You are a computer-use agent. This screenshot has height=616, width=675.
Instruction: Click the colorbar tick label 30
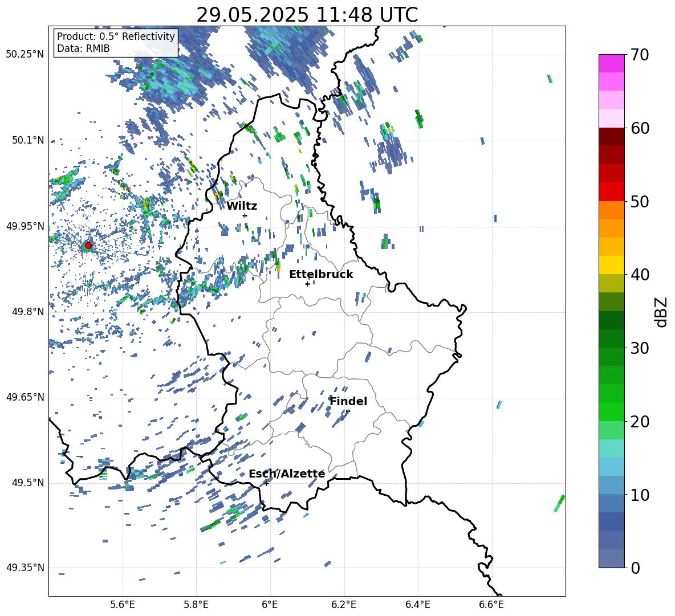[x=640, y=348]
